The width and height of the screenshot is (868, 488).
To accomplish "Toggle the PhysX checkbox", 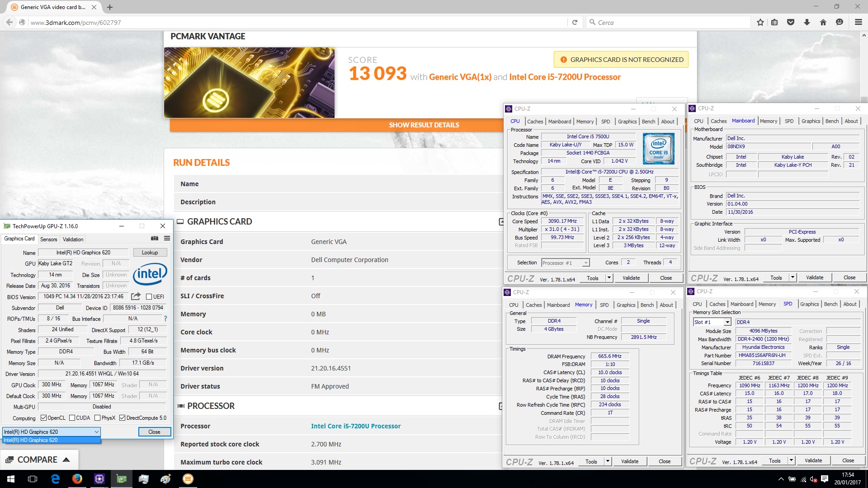I will [97, 418].
